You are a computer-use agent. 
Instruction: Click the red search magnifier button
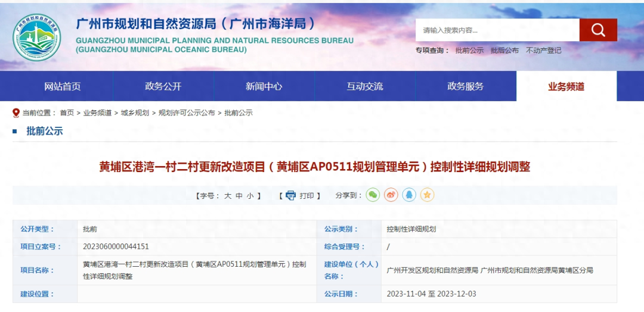pos(598,30)
